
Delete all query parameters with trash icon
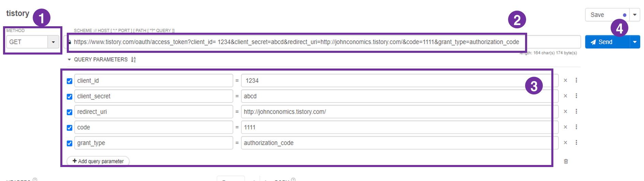tap(566, 161)
